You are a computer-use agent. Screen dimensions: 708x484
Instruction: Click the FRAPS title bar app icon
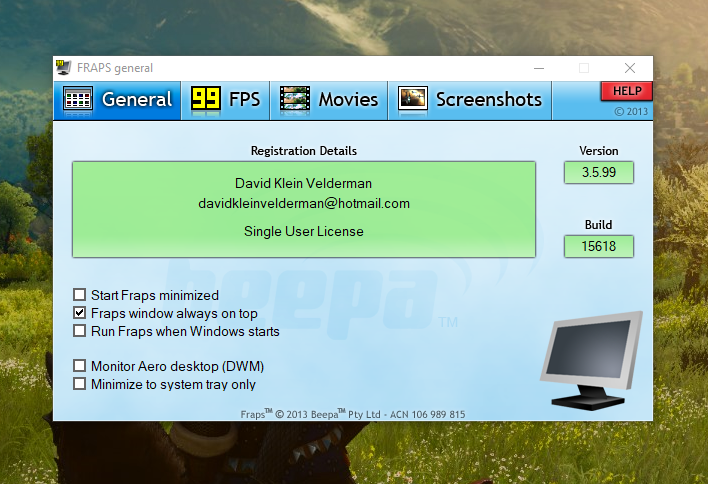[64, 68]
